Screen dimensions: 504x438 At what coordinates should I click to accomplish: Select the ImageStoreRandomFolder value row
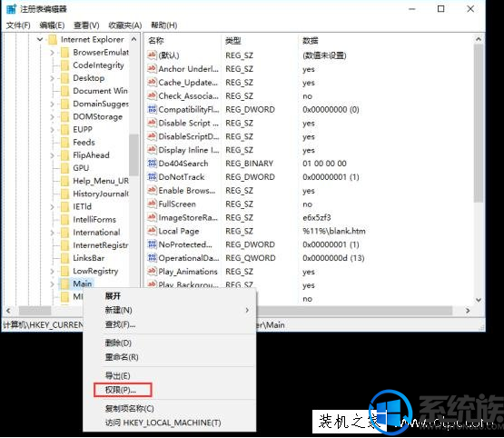pyautogui.click(x=309, y=217)
